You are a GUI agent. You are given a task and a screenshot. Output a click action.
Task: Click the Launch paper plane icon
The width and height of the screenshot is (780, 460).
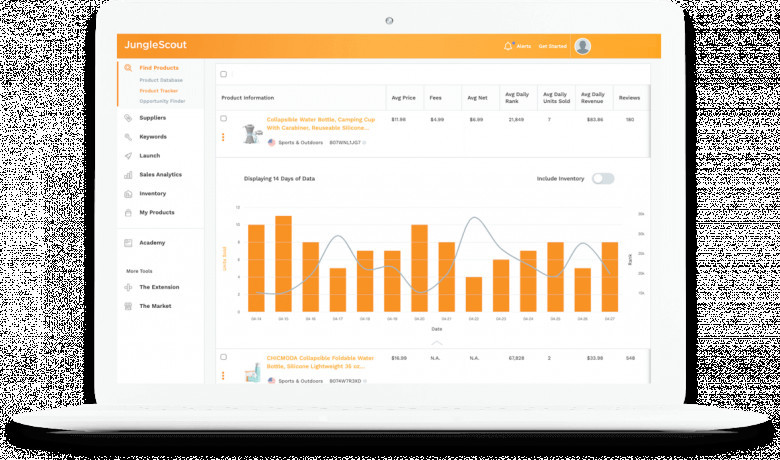(128, 156)
